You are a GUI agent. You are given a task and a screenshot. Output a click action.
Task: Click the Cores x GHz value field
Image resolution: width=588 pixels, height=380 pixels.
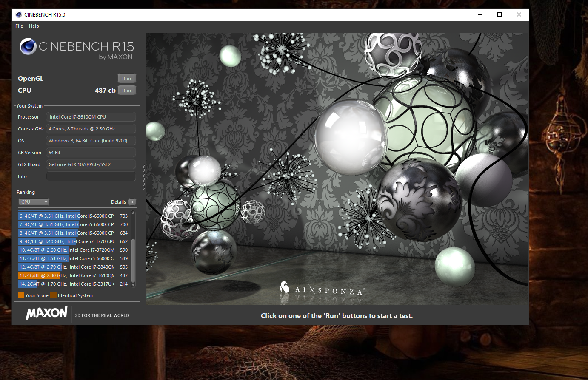click(x=91, y=129)
